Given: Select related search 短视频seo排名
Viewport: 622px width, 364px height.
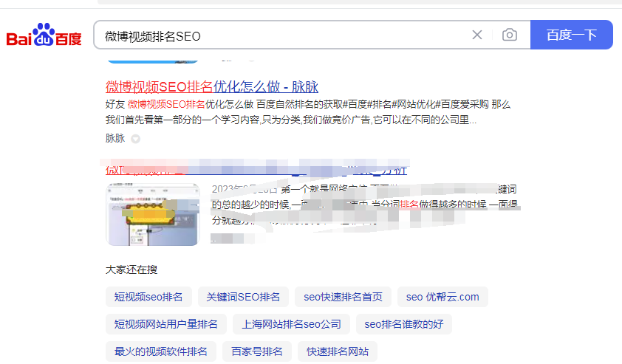Looking at the screenshot, I should point(148,297).
